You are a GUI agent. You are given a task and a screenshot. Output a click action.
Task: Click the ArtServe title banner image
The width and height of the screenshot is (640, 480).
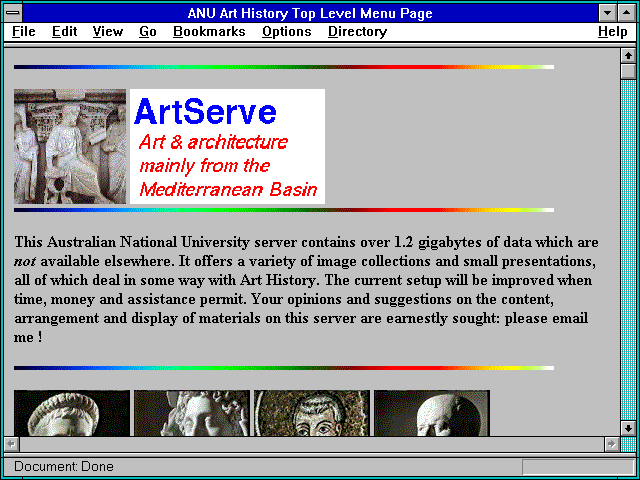tap(227, 146)
